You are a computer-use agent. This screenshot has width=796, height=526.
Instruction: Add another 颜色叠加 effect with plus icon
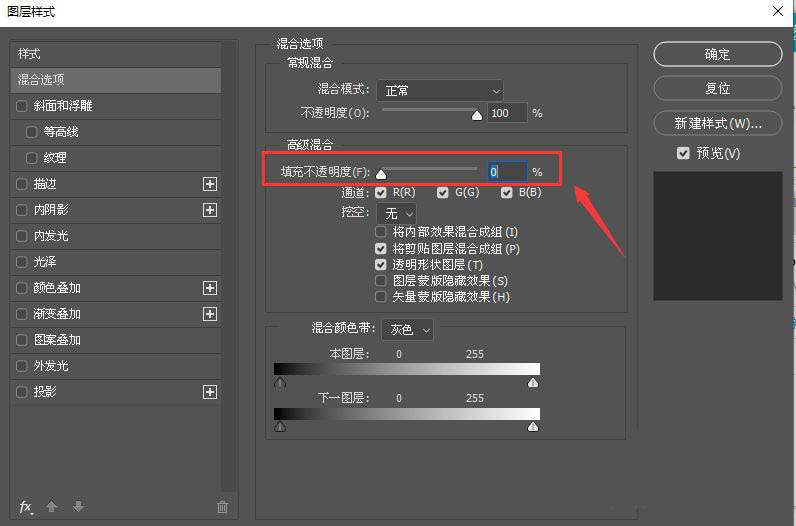click(x=210, y=288)
